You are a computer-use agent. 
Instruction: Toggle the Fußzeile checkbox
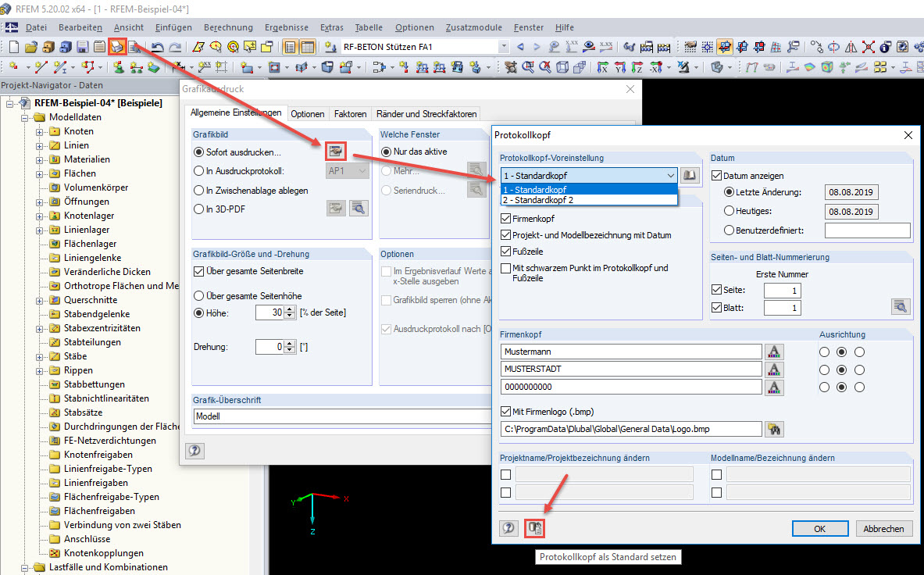coord(505,252)
